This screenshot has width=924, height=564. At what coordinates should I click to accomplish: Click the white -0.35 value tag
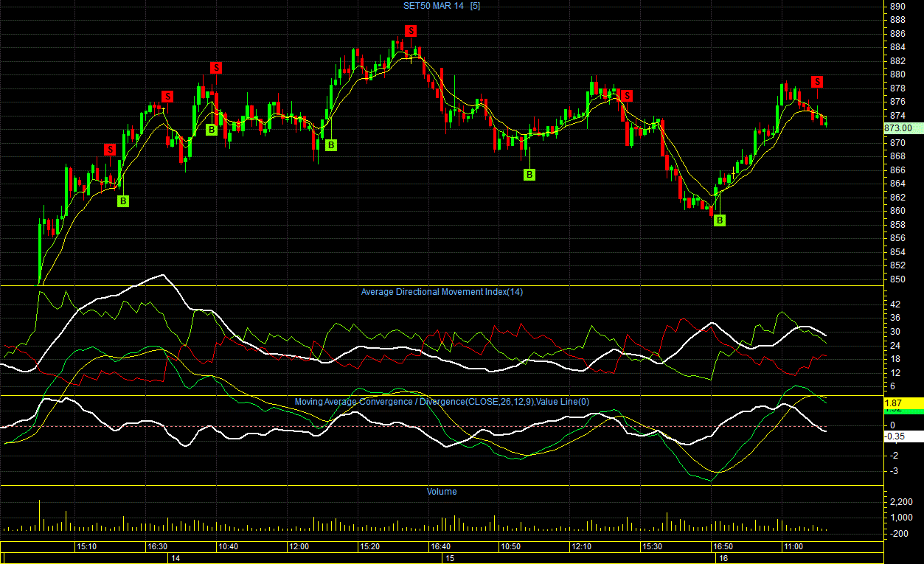(x=903, y=436)
